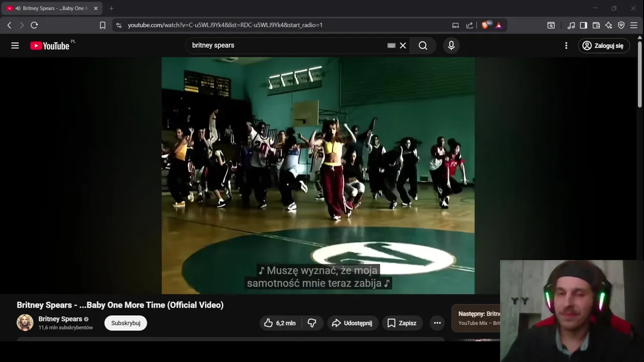Open the YouTube hamburger guide menu

coord(15,46)
